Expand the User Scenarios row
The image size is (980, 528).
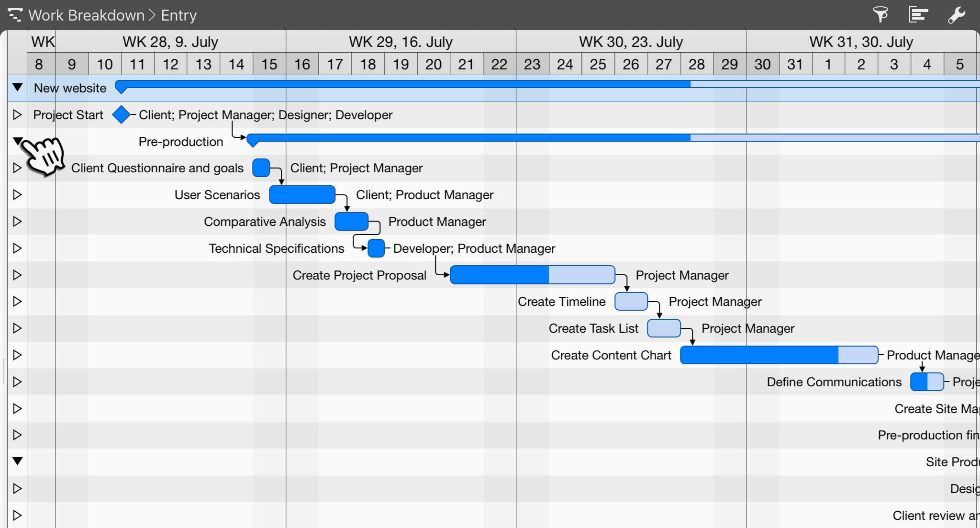[x=17, y=195]
